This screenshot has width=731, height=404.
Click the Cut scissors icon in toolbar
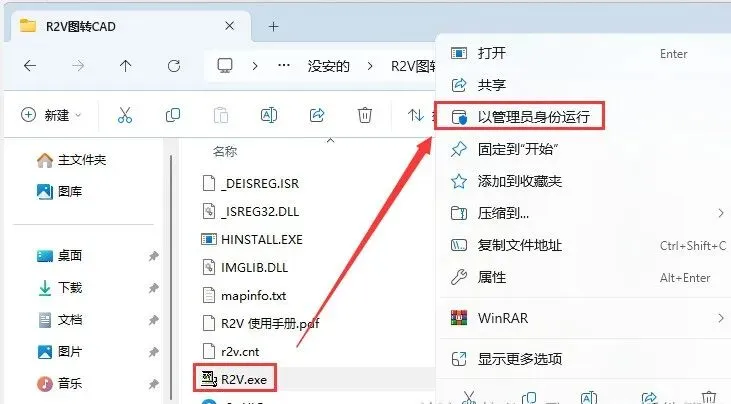coord(125,115)
